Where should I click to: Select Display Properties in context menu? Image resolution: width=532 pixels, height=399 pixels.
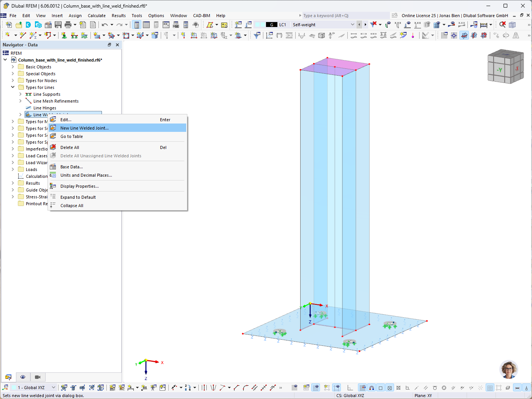(117, 186)
